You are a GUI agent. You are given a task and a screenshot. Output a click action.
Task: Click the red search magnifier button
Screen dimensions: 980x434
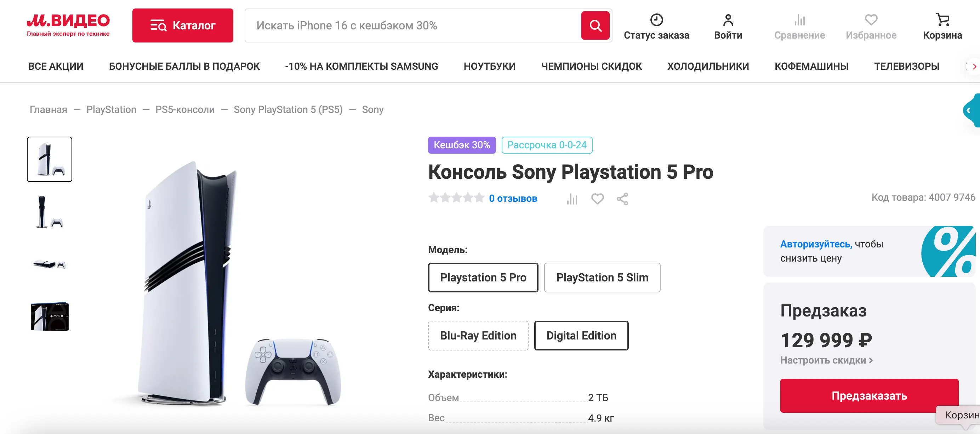click(x=595, y=25)
